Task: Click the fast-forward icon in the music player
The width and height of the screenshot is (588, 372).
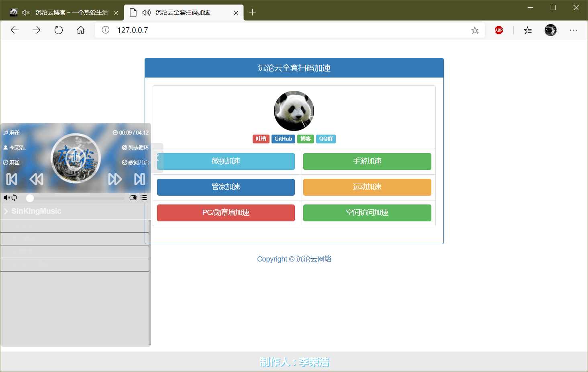Action: (115, 179)
